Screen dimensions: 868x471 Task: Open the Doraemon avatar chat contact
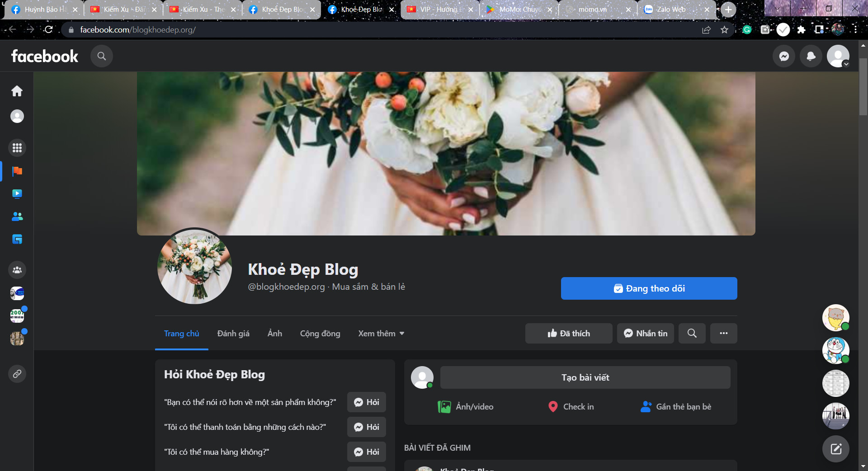[x=835, y=350]
